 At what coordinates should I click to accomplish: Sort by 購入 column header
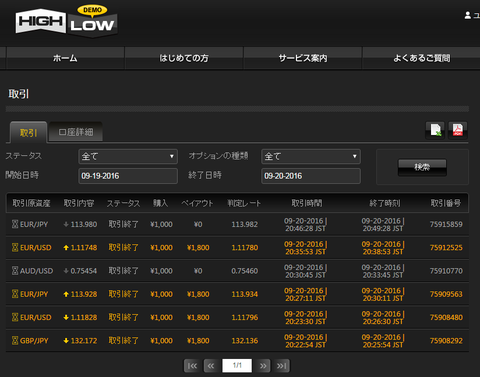click(160, 203)
